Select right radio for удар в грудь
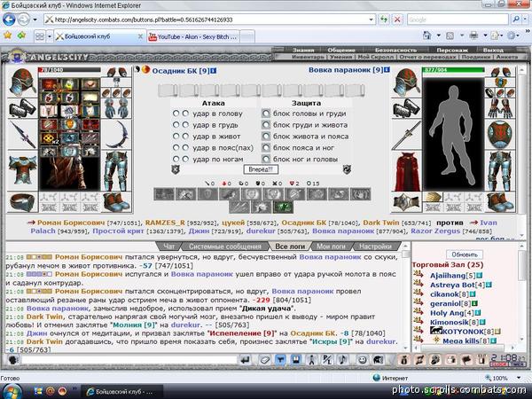The width and height of the screenshot is (532, 399). 185,125
